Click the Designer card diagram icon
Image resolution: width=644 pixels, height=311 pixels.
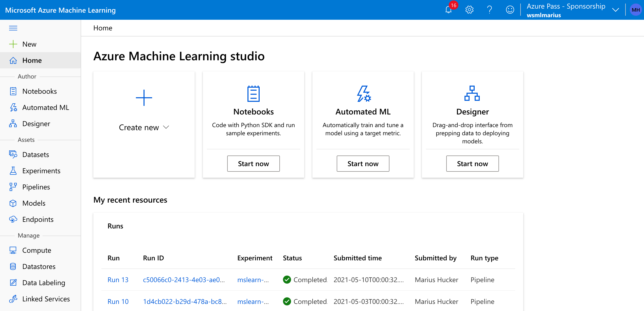[472, 93]
